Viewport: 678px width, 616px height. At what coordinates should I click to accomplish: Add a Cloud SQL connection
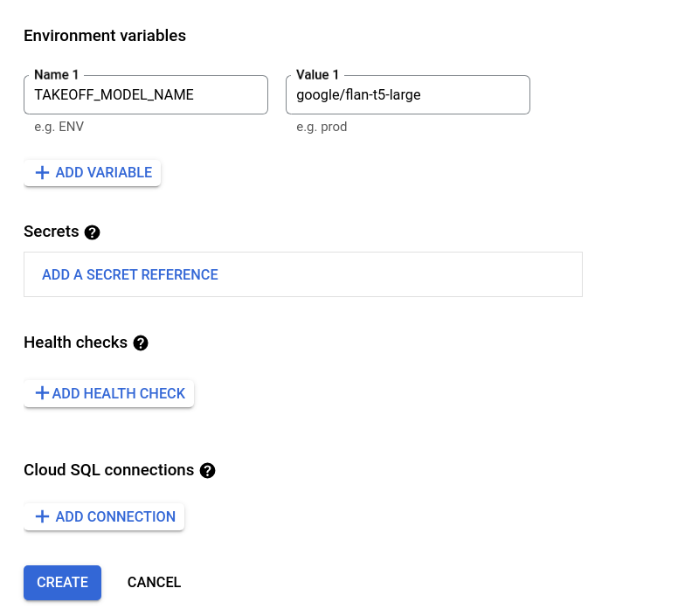(104, 516)
